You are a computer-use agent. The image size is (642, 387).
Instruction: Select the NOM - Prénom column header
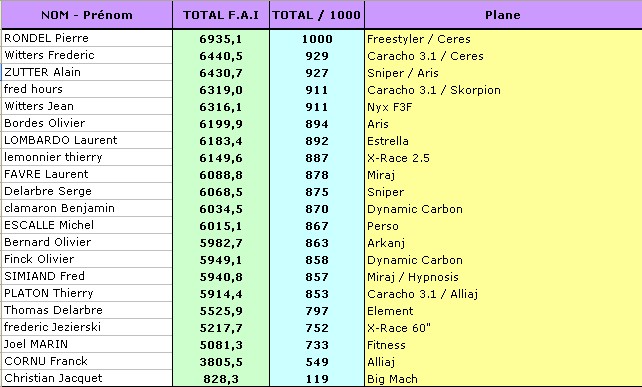click(87, 15)
